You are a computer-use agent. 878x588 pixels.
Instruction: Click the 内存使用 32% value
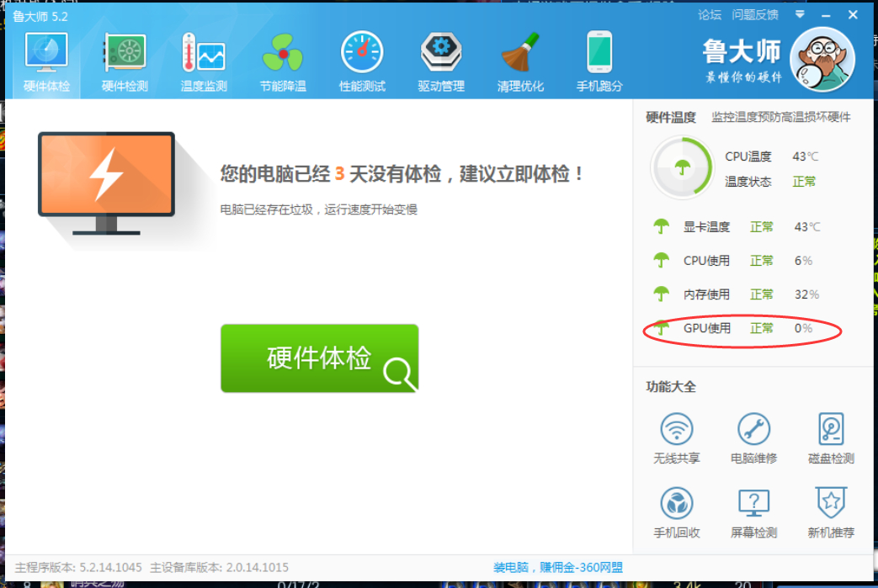[x=807, y=294]
